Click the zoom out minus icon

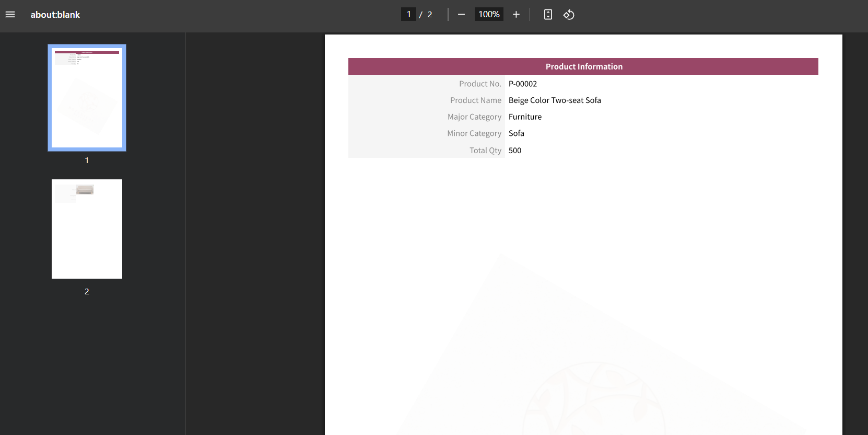click(461, 15)
